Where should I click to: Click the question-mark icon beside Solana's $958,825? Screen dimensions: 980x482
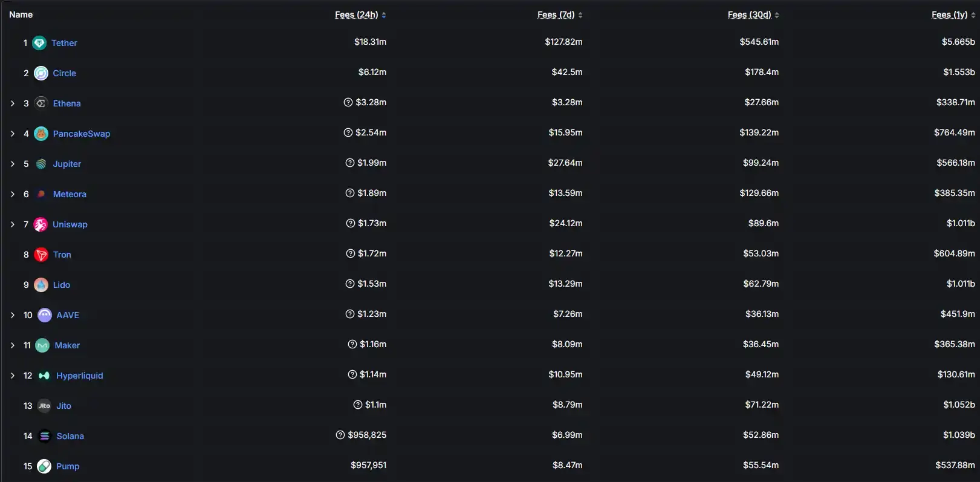(340, 435)
